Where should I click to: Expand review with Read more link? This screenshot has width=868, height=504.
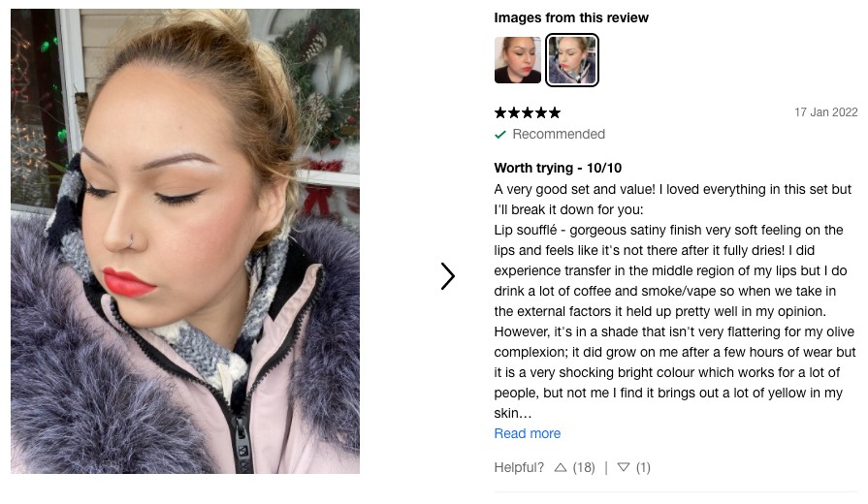coord(527,434)
